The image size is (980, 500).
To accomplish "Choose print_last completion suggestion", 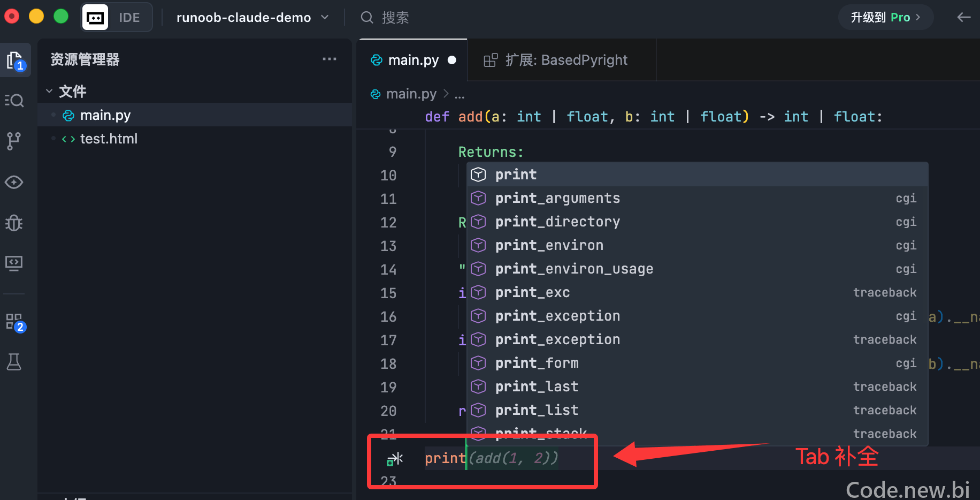I will click(698, 387).
